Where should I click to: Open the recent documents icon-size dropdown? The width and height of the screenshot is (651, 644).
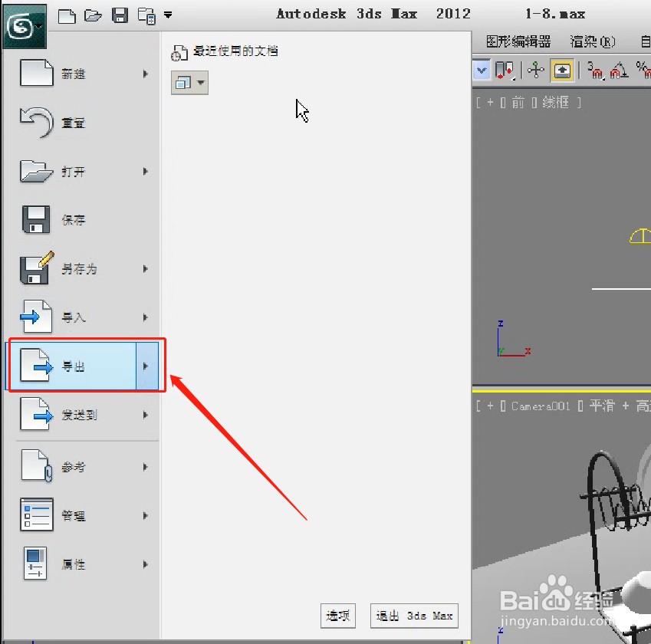point(189,83)
